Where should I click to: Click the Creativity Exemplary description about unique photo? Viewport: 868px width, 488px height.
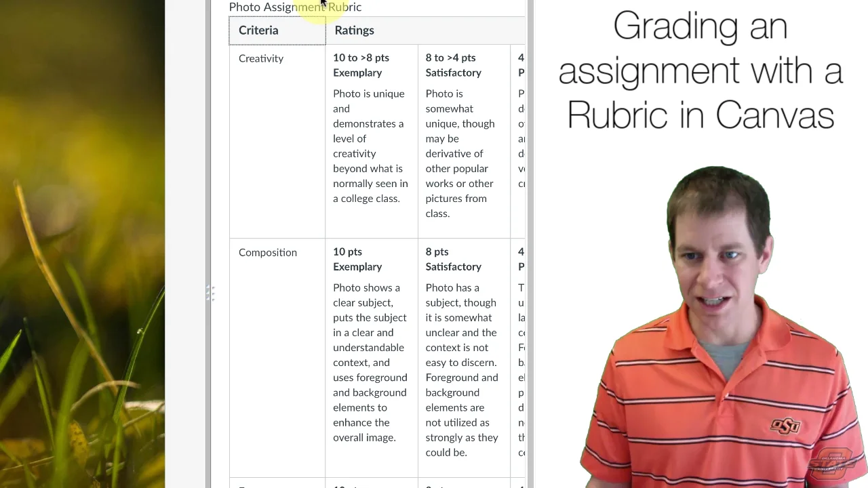[371, 146]
